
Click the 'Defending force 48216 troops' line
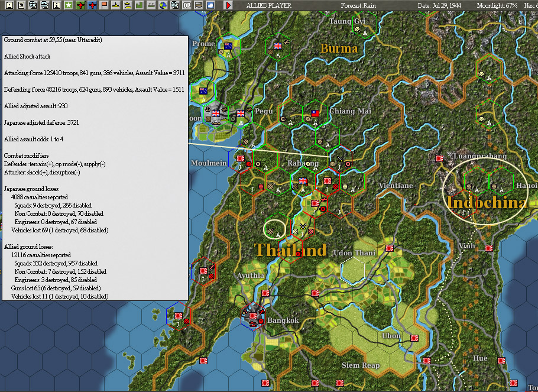click(x=94, y=89)
